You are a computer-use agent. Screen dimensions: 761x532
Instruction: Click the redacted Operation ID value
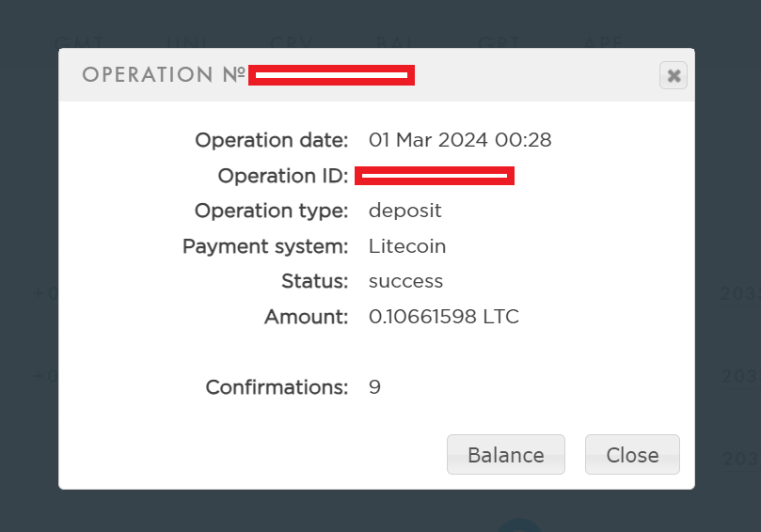[434, 176]
